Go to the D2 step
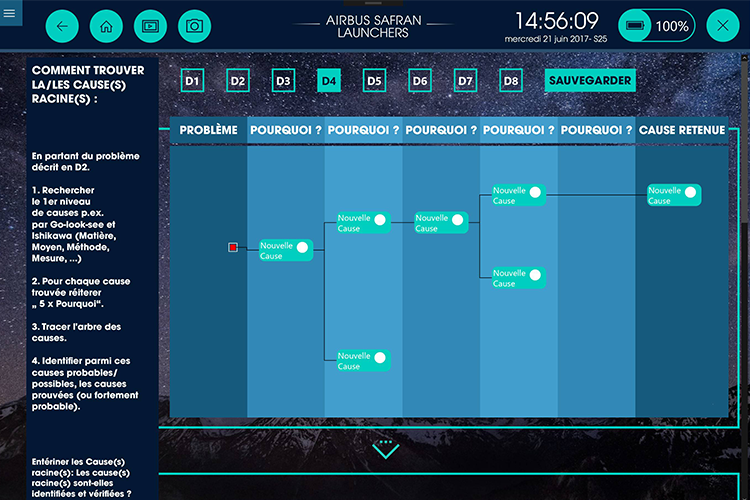The height and width of the screenshot is (500, 750). [x=238, y=81]
